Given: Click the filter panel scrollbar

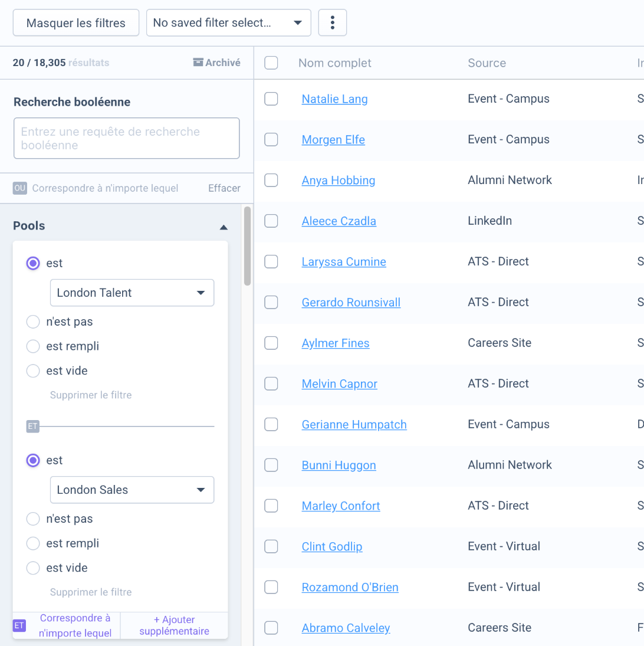Looking at the screenshot, I should point(248,246).
